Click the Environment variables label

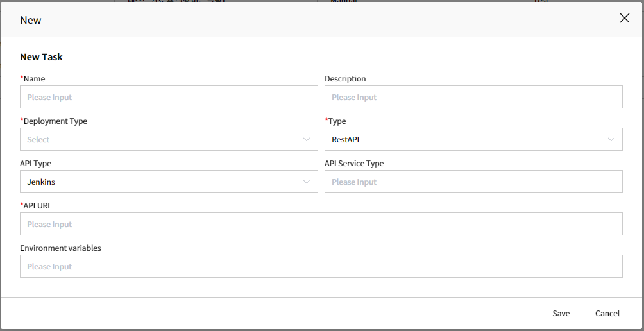[x=60, y=248]
